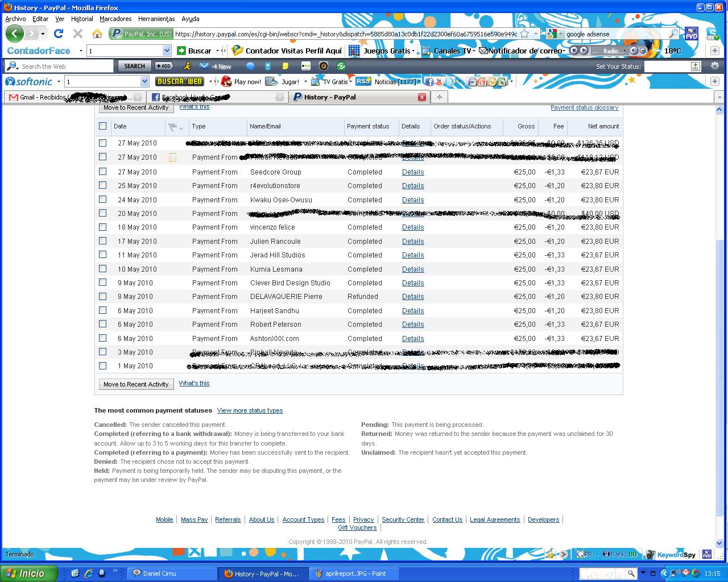Open the FVD downloader icon in the navigation bar

pyautogui.click(x=691, y=34)
